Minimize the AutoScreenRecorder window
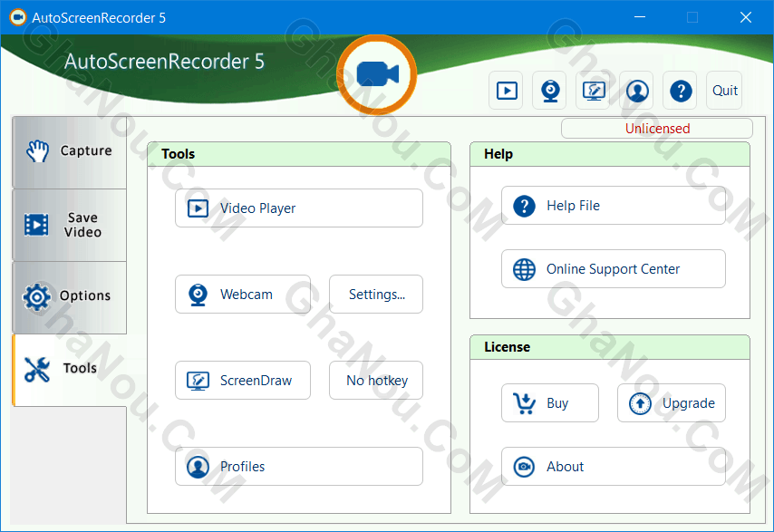Viewport: 774px width, 532px height. [640, 17]
